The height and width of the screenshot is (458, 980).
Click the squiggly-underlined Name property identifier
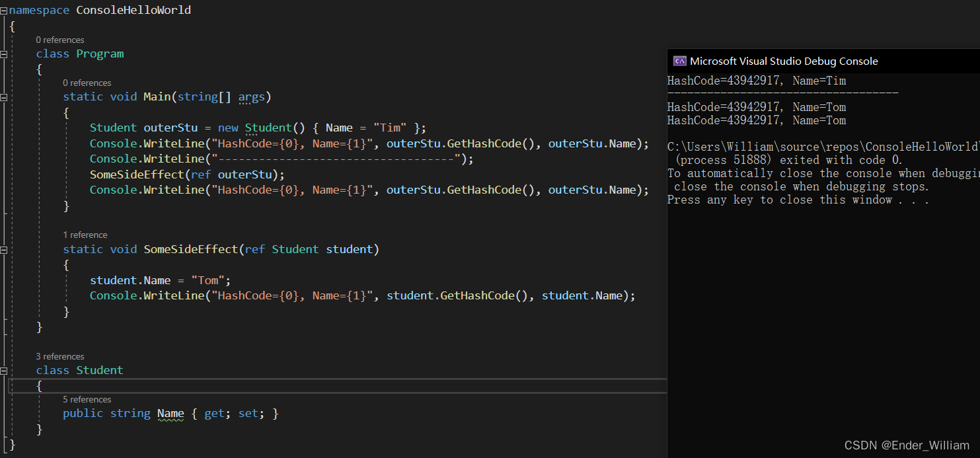pos(170,413)
